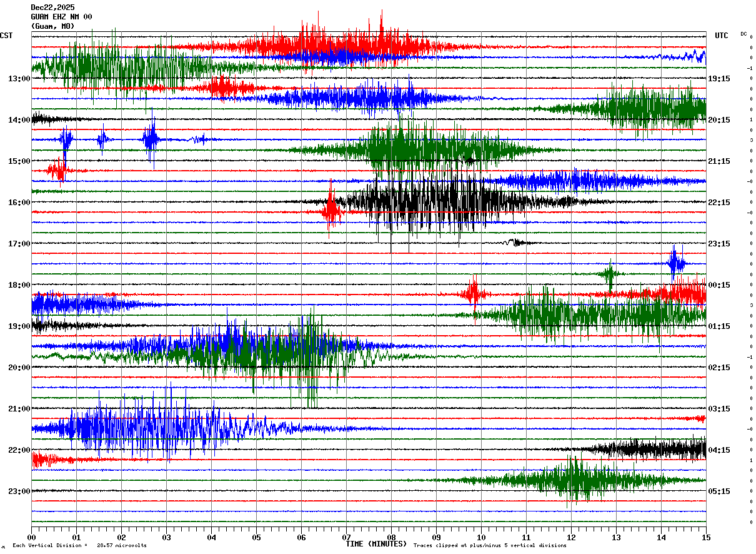The image size is (756, 554).
Task: Click the 22:15 UTC time label
Action: click(x=719, y=203)
